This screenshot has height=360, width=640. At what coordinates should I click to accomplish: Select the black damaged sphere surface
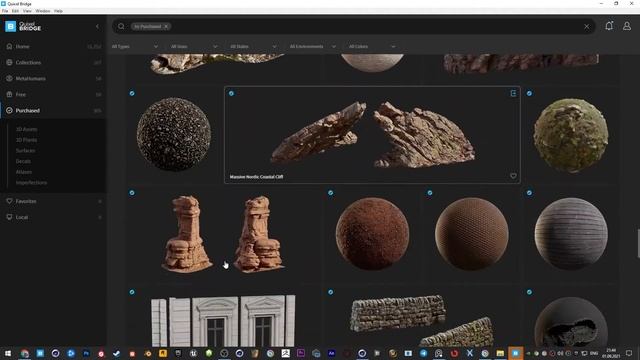(571, 322)
